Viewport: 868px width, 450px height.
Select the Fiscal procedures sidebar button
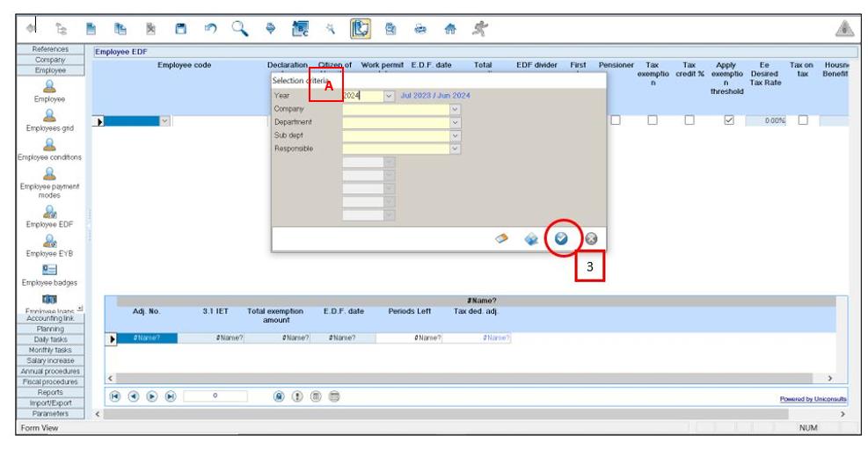pyautogui.click(x=50, y=381)
